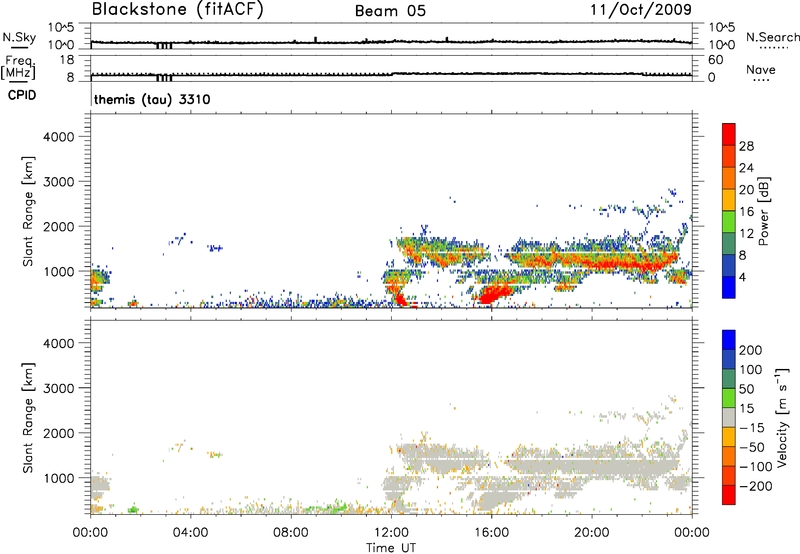Click the plot title 'Blackstone (fitACF)'
Screen dimensions: 800x554
178,9
